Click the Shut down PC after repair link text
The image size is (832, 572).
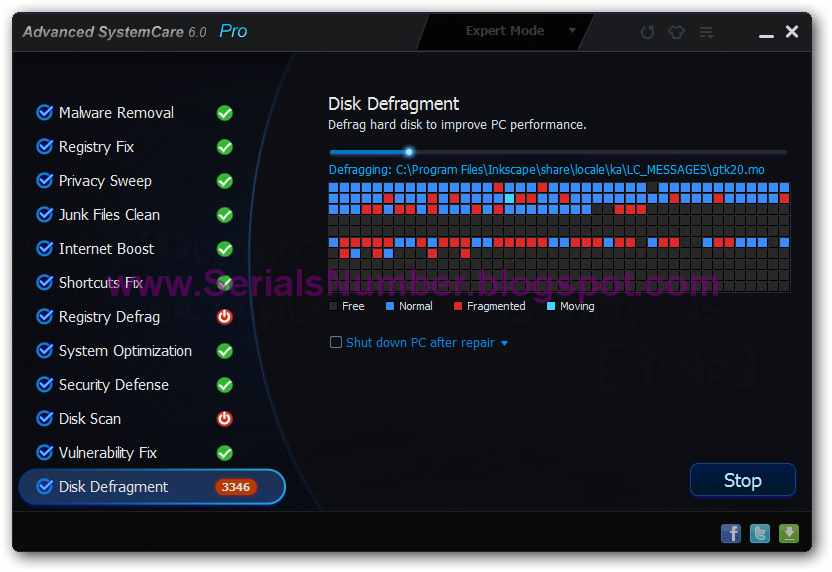(420, 343)
